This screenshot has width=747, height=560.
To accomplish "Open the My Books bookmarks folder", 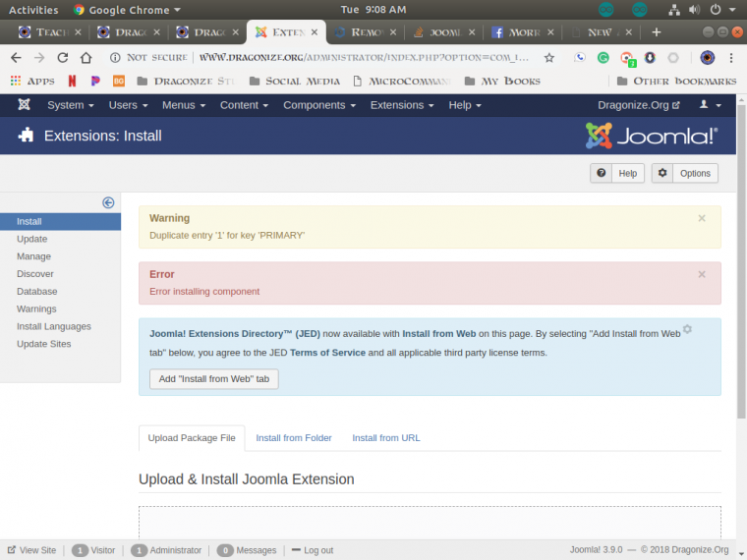I will (502, 81).
